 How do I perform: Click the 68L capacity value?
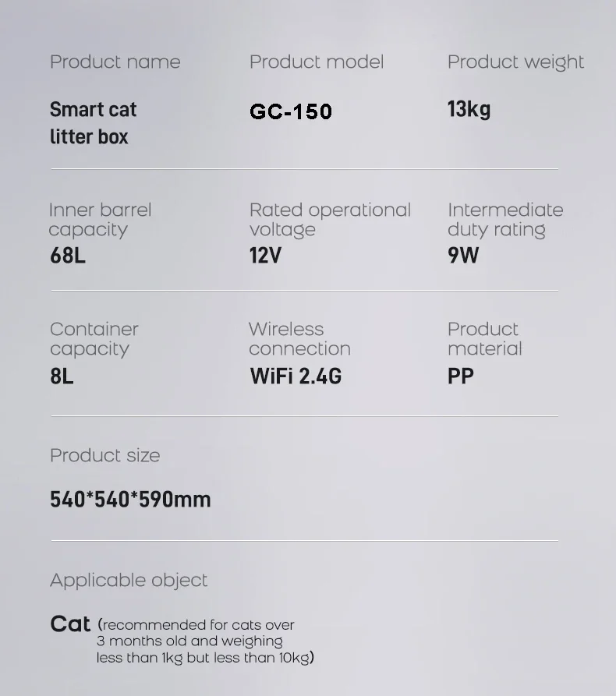[68, 256]
